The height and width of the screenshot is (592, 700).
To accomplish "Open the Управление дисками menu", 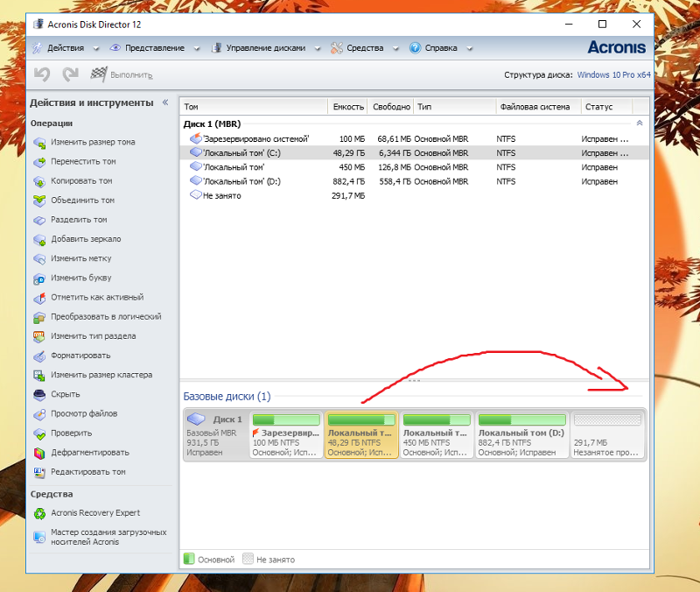I will pos(266,48).
